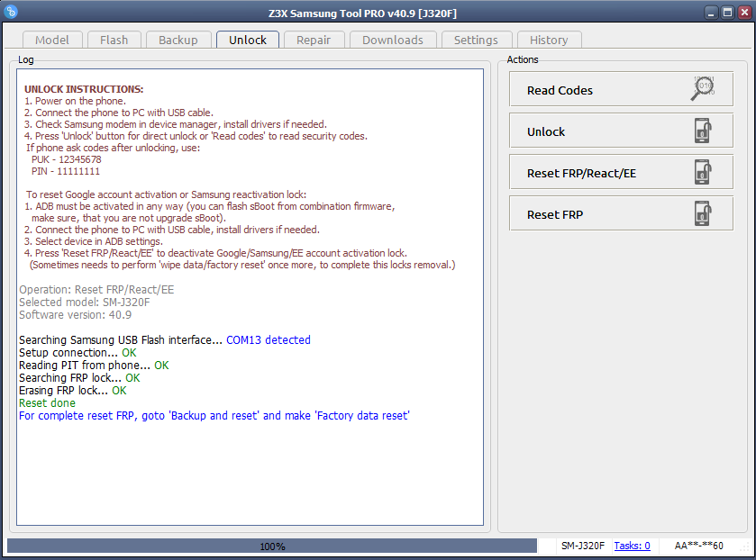Select the Unlock tab
This screenshot has height=560, width=756.
(x=248, y=40)
